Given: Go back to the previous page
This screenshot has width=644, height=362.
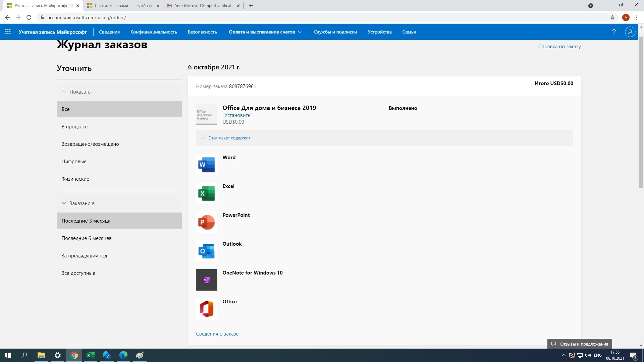Looking at the screenshot, I should pos(7,17).
